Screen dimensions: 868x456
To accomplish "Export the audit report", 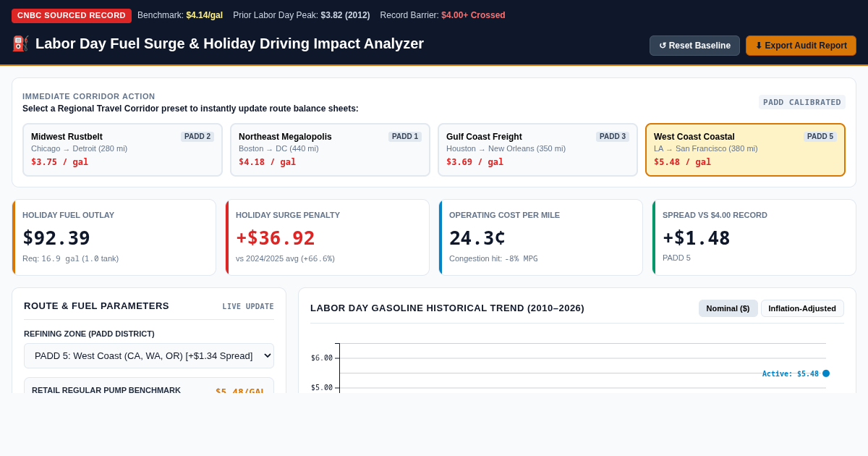I will (801, 46).
